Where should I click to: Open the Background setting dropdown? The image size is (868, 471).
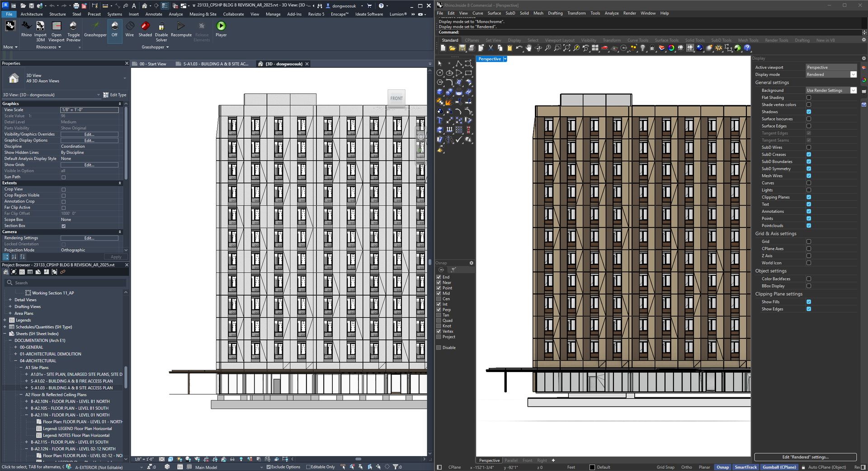pyautogui.click(x=853, y=90)
